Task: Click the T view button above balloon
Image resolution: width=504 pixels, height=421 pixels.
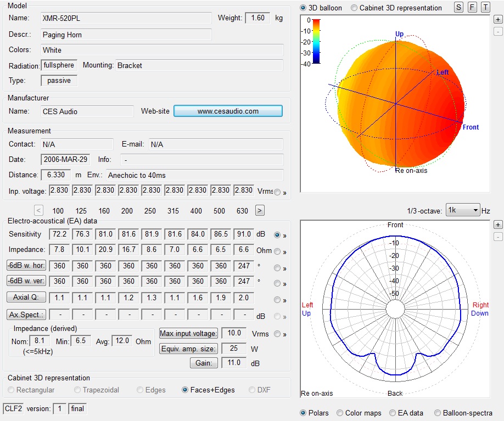Action: [485, 7]
